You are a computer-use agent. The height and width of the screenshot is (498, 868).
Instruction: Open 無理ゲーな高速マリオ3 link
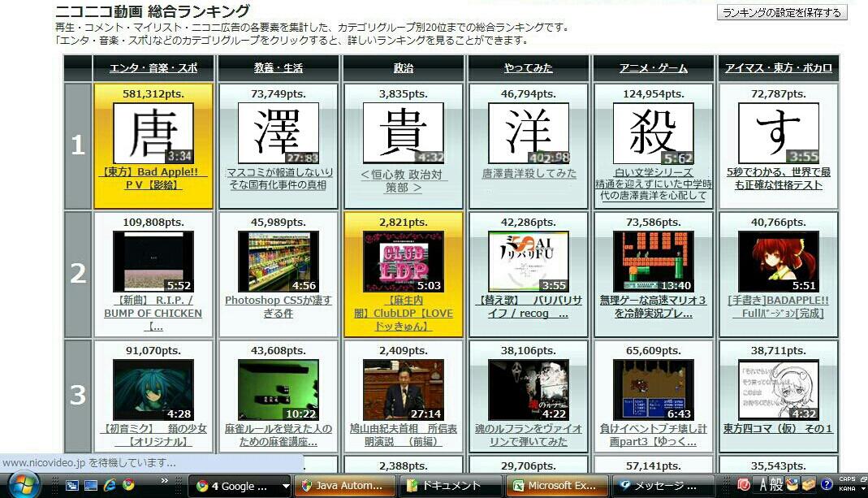click(653, 307)
